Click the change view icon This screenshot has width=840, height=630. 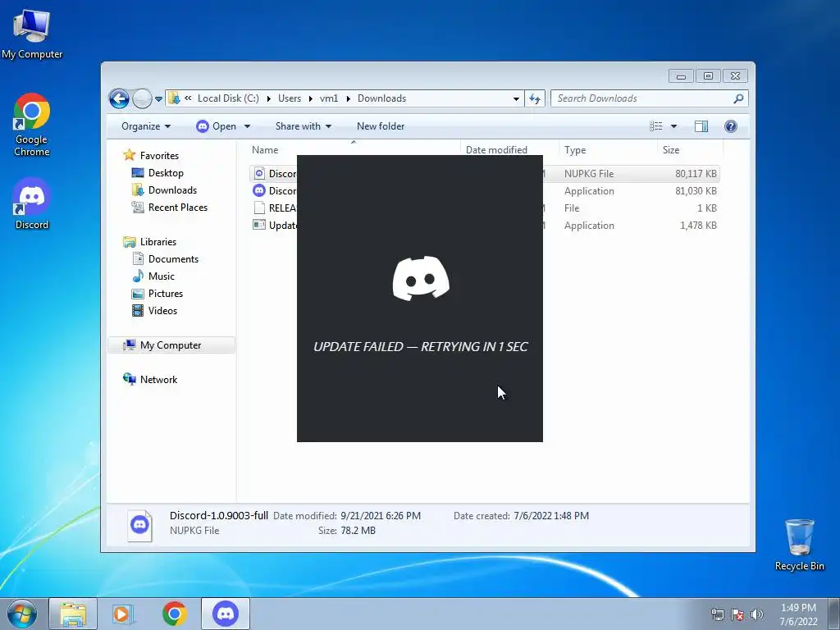tap(656, 126)
